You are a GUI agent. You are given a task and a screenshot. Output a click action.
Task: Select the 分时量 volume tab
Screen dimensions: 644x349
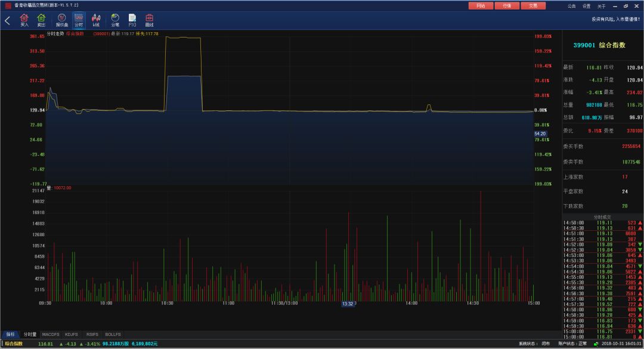point(30,334)
